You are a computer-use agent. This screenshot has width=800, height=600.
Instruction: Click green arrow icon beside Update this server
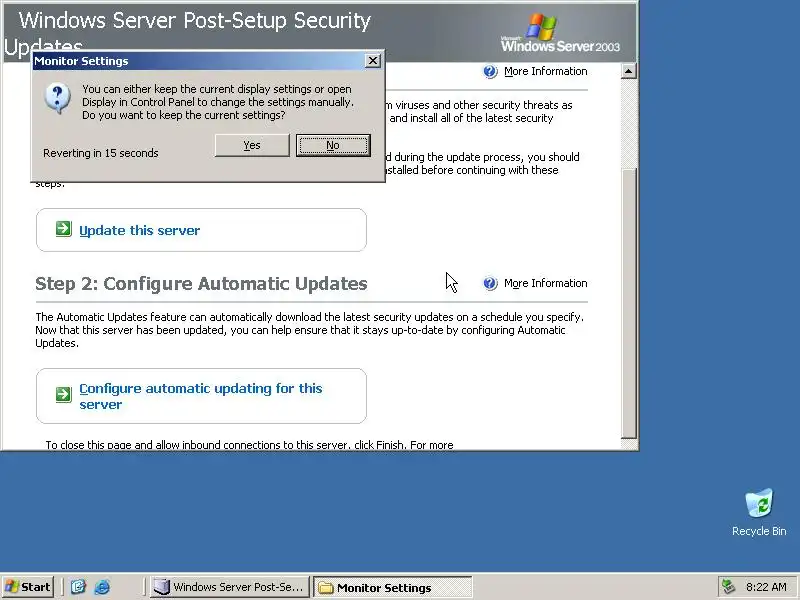[64, 229]
